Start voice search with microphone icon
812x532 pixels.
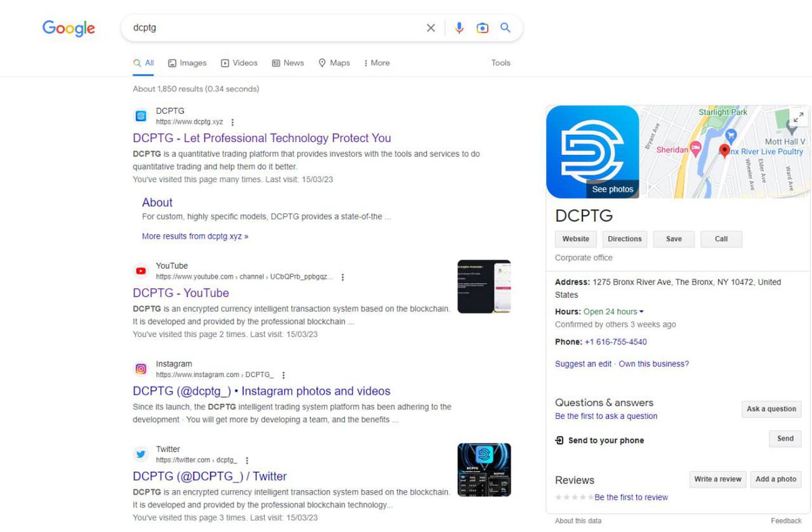click(x=459, y=28)
